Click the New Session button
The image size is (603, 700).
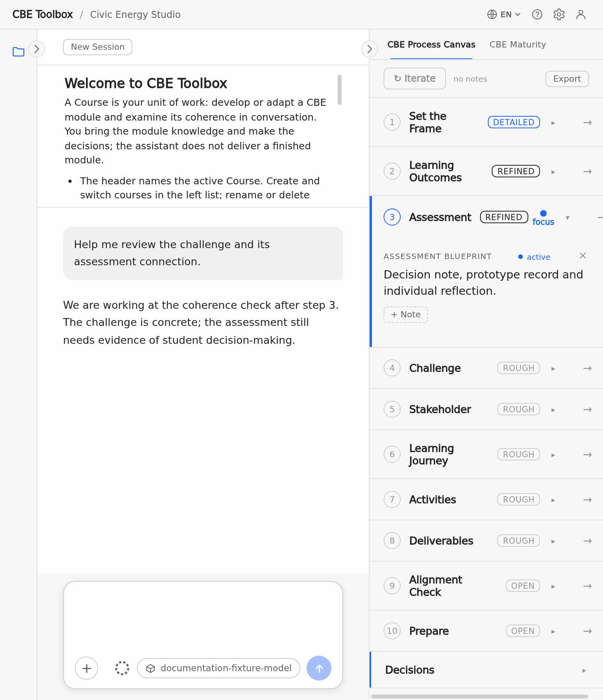coord(98,47)
